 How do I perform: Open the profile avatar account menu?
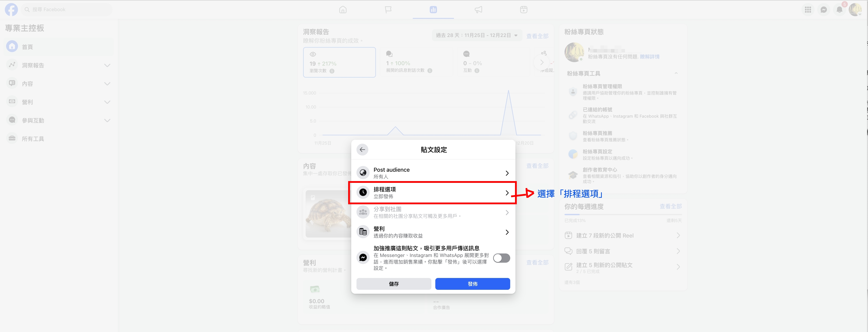click(855, 9)
